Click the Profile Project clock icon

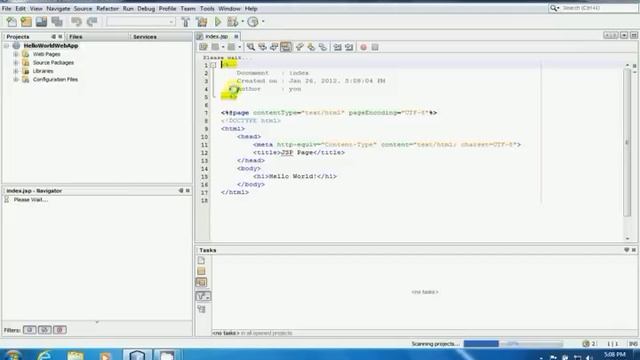pos(253,22)
